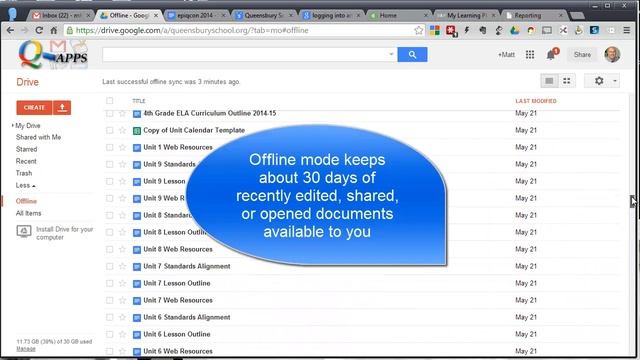Open the search options dropdown arrow
The height and width of the screenshot is (360, 640).
pos(391,54)
